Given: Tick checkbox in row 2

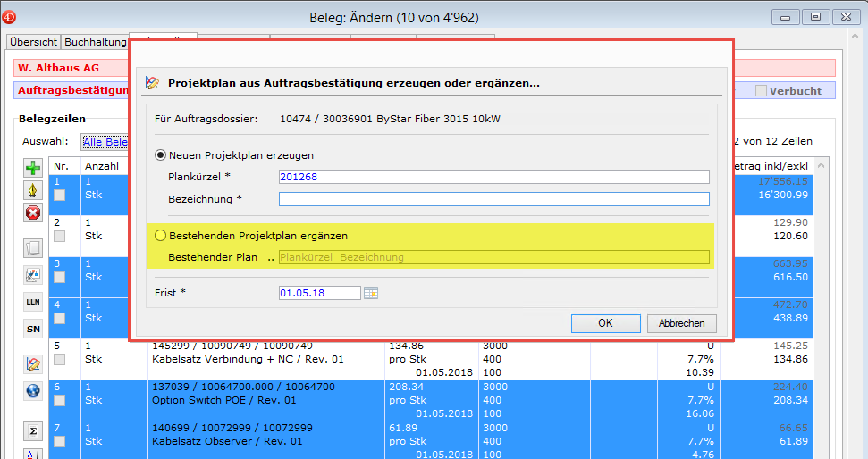Looking at the screenshot, I should coord(60,237).
